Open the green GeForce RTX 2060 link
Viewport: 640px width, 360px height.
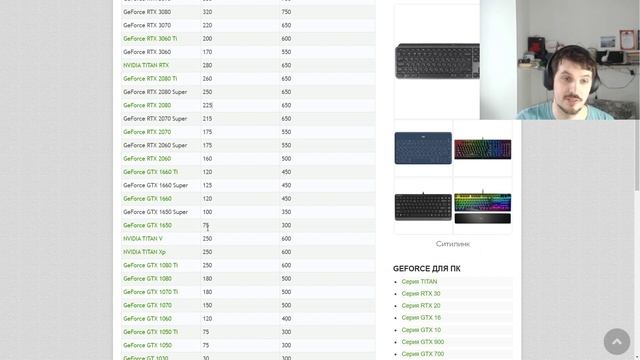147,159
